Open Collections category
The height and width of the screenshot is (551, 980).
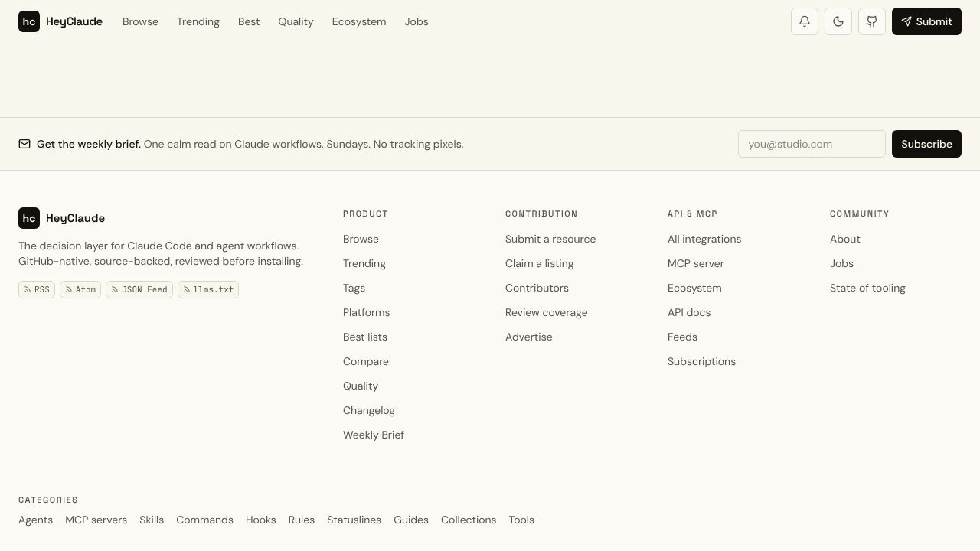(x=469, y=520)
